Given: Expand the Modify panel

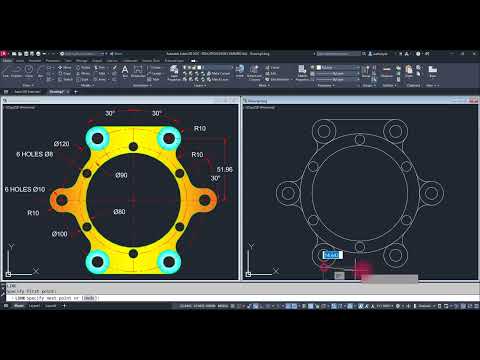Looking at the screenshot, I should click(87, 86).
